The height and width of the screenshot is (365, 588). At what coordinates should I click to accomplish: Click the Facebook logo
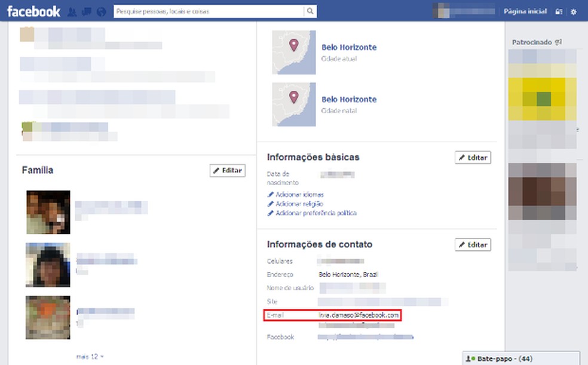coord(33,11)
